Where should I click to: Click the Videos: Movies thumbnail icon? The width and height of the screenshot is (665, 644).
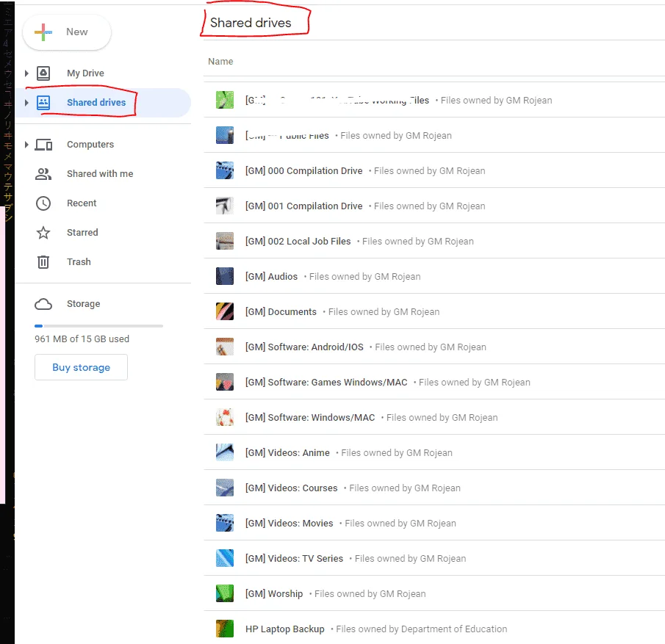pos(225,523)
